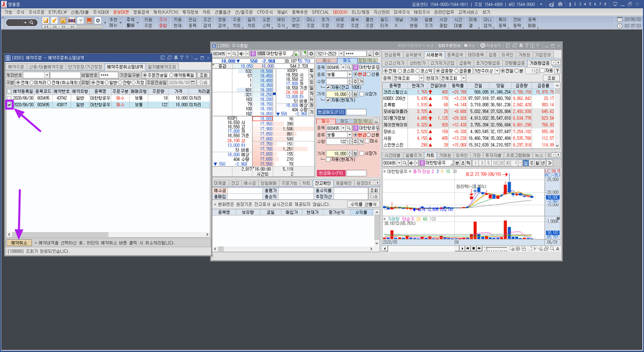The width and height of the screenshot is (644, 352).
Task: Click speaker icon in chart toolbar
Action: click(411, 163)
